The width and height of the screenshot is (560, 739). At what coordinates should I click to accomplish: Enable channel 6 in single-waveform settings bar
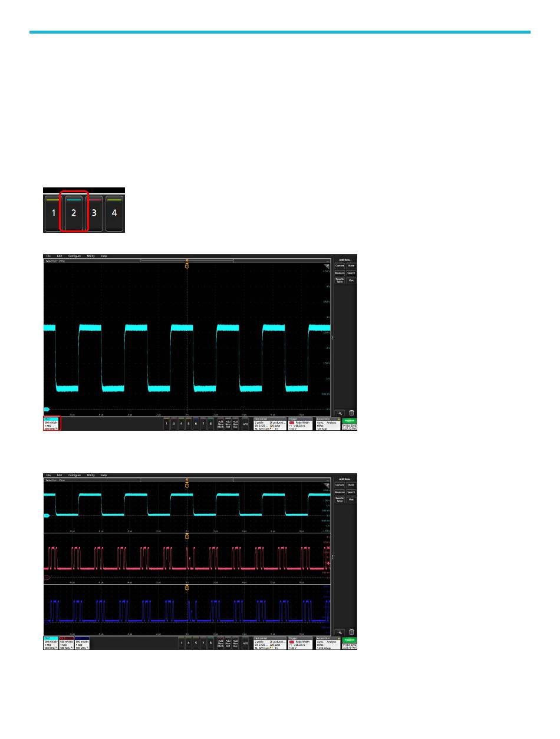point(196,424)
